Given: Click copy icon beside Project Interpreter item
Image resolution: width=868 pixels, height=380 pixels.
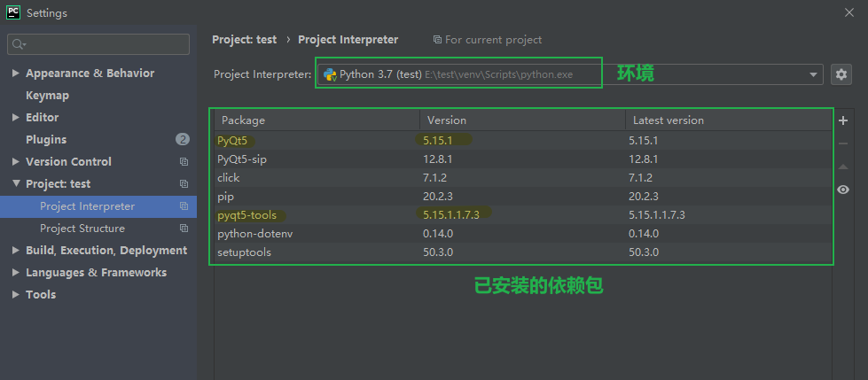Looking at the screenshot, I should (x=184, y=206).
